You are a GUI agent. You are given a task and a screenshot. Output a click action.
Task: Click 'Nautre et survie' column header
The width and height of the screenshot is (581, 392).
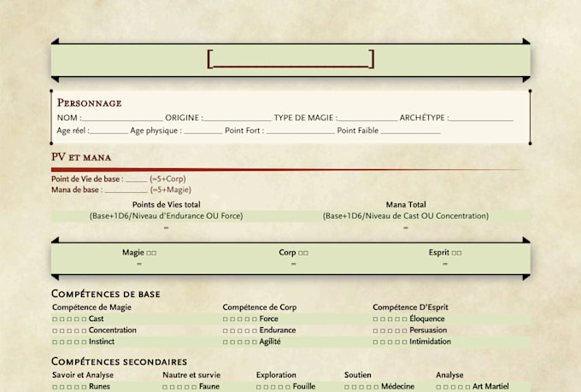tap(191, 375)
